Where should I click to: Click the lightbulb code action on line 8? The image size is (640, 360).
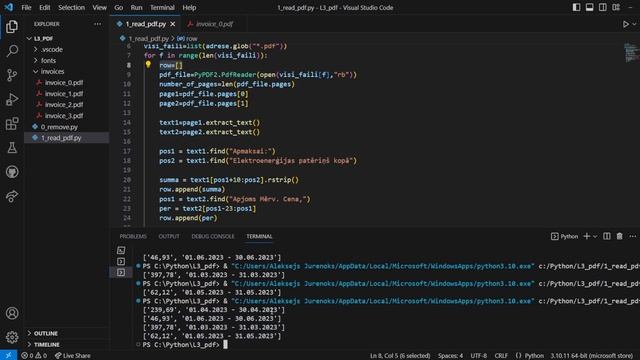[x=148, y=64]
